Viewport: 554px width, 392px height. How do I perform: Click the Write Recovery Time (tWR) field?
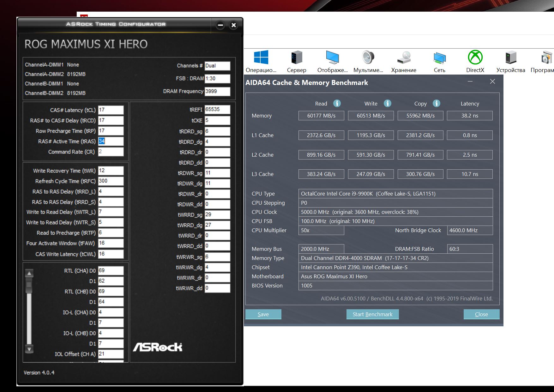coord(111,171)
